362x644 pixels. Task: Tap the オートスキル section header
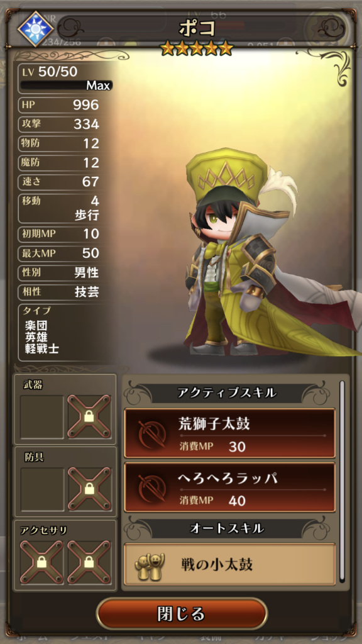click(227, 528)
